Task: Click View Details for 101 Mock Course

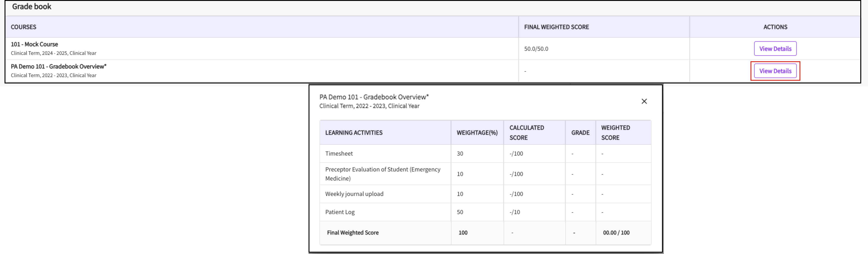Action: [x=775, y=49]
